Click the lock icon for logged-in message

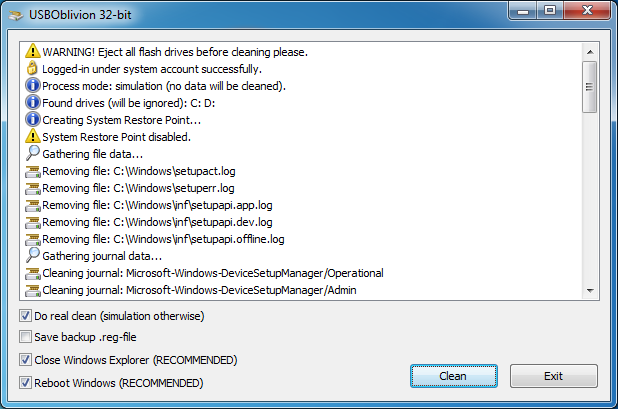[33, 68]
